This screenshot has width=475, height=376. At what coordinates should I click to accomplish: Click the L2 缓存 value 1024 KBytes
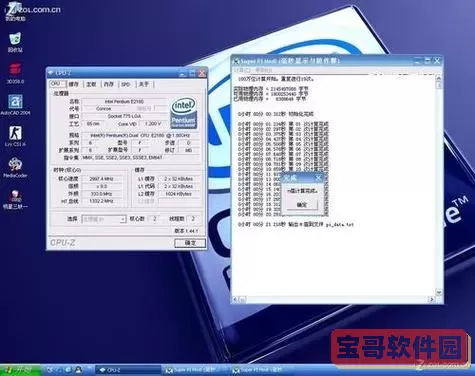click(x=178, y=194)
